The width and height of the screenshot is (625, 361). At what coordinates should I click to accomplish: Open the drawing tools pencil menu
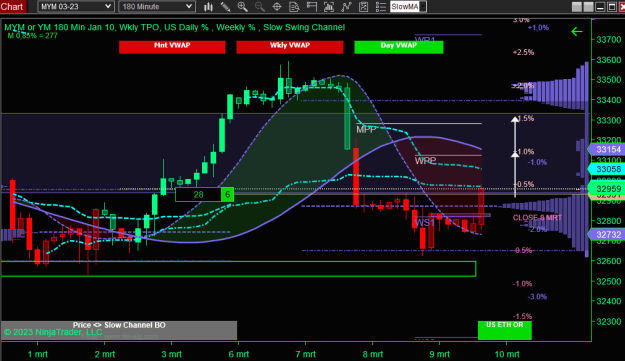pos(225,6)
